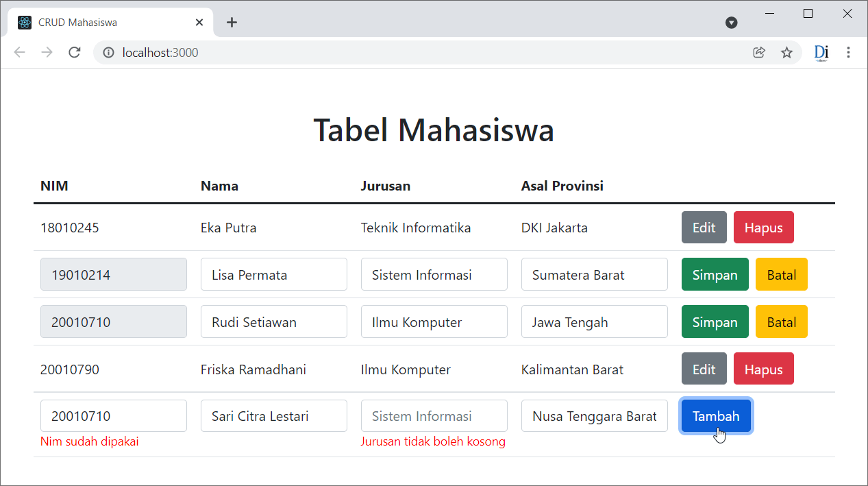
Task: Click NIM cell 20010790
Action: point(70,369)
